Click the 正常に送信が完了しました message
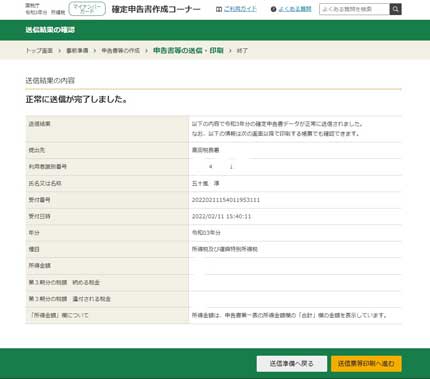430x379 pixels. coord(77,99)
